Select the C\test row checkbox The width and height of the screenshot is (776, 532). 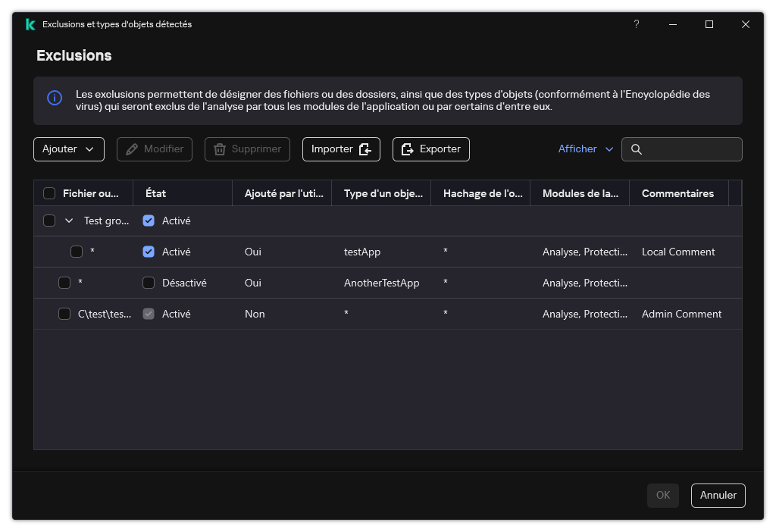click(x=64, y=314)
